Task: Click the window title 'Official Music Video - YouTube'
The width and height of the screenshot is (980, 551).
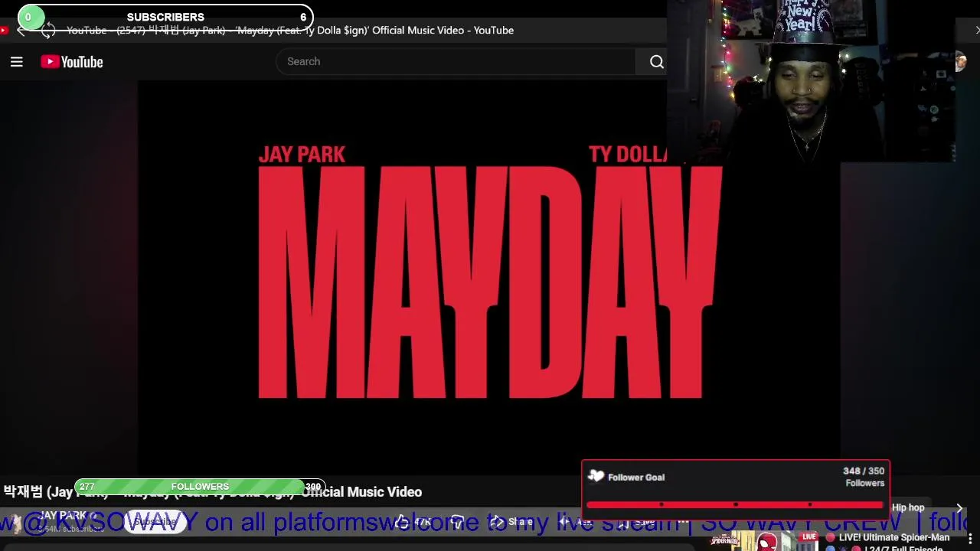Action: (443, 31)
